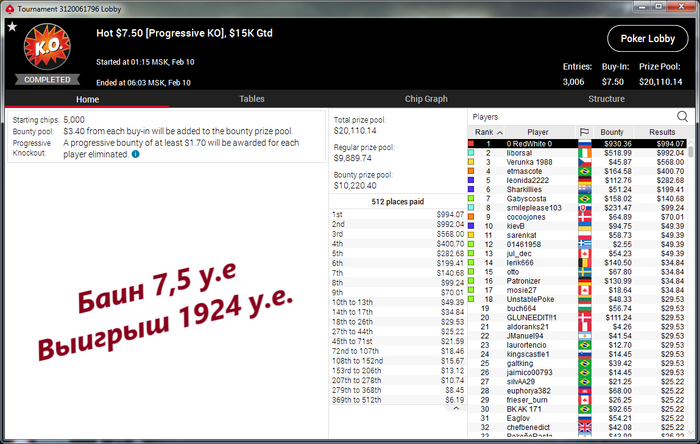Select player row Patronizer
Viewport: 700px width, 444px height.
click(x=577, y=281)
